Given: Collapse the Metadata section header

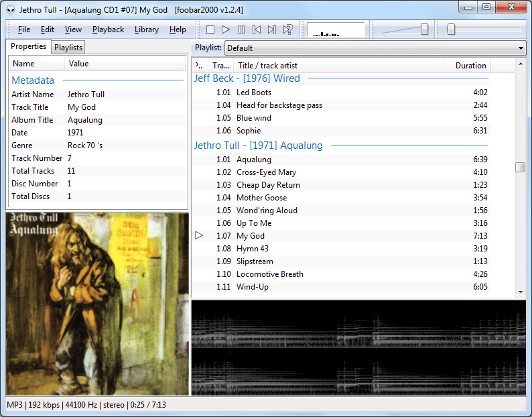Looking at the screenshot, I should 97,80.
